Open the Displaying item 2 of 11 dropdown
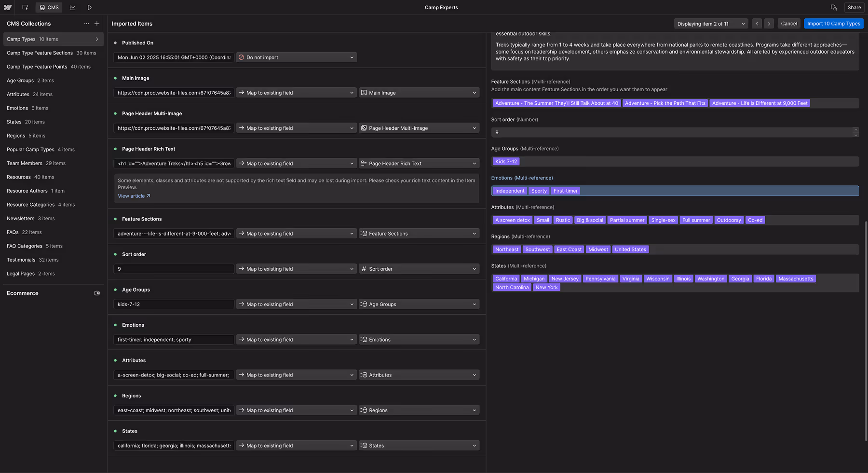The image size is (868, 473). pyautogui.click(x=710, y=23)
